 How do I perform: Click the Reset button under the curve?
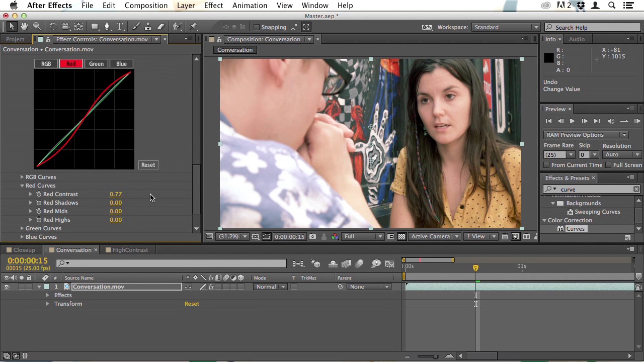tap(148, 165)
